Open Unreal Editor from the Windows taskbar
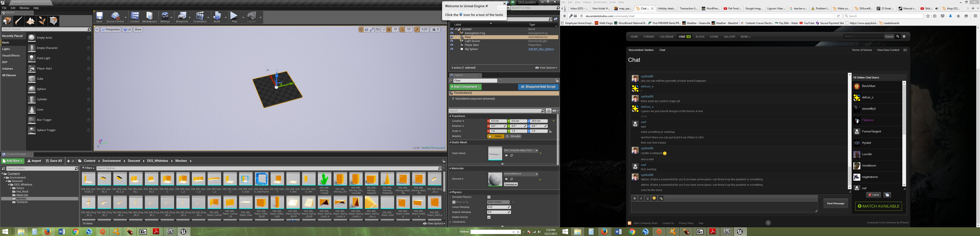This screenshot has height=236, width=980. coord(183,231)
